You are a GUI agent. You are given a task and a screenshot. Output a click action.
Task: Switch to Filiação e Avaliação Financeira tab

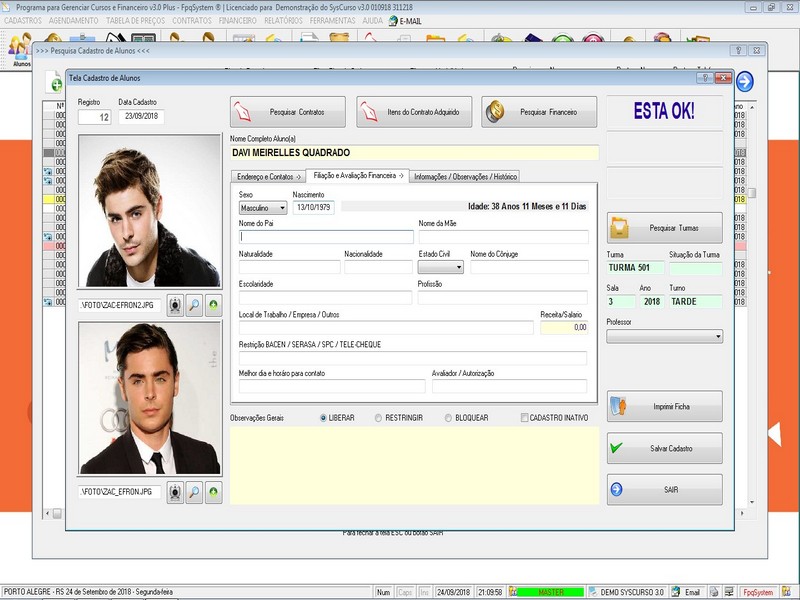357,176
